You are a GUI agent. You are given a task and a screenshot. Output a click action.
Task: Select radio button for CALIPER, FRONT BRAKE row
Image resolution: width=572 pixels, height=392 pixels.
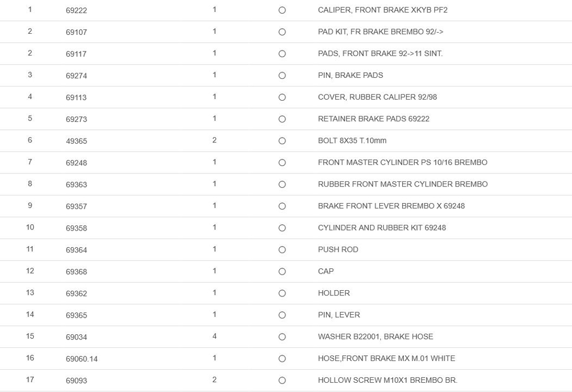282,10
